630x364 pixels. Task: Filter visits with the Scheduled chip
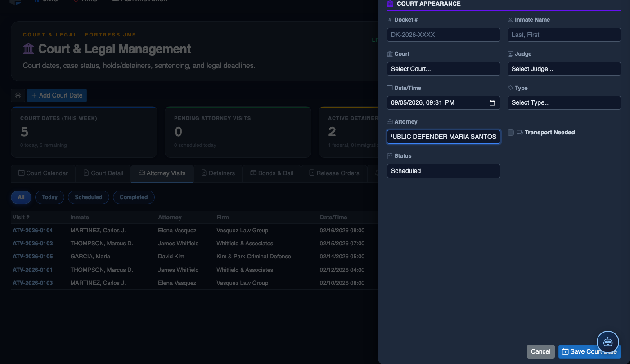[89, 197]
